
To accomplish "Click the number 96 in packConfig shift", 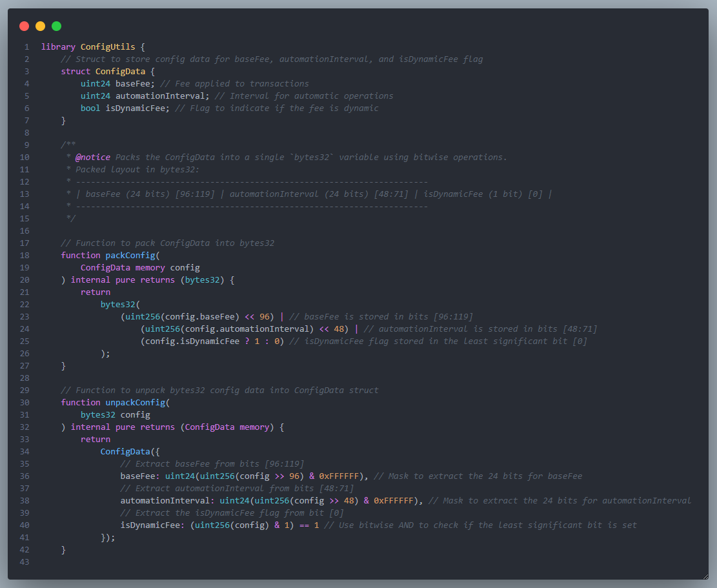I will click(265, 317).
